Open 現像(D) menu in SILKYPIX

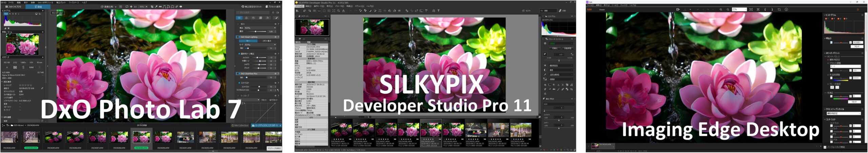349,6
